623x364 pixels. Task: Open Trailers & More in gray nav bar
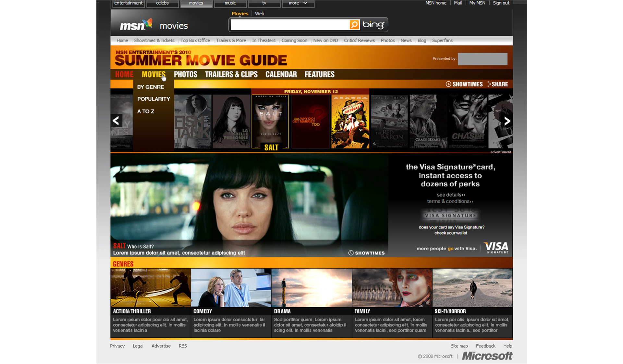231,41
